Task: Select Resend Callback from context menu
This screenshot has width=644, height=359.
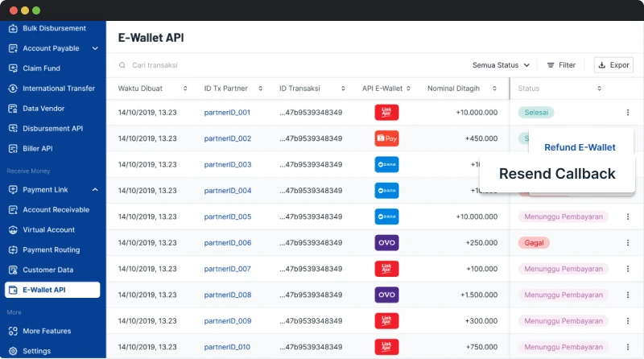Action: (557, 174)
